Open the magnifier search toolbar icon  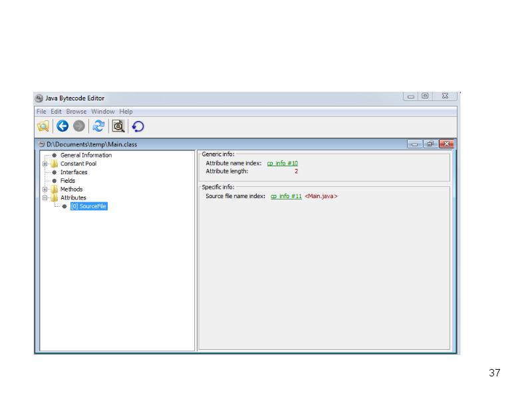pos(118,126)
